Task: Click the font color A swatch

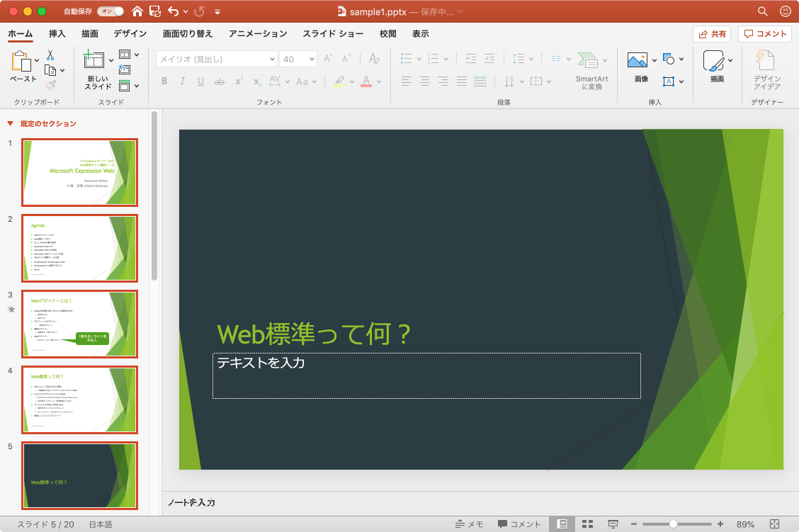Action: click(x=366, y=81)
